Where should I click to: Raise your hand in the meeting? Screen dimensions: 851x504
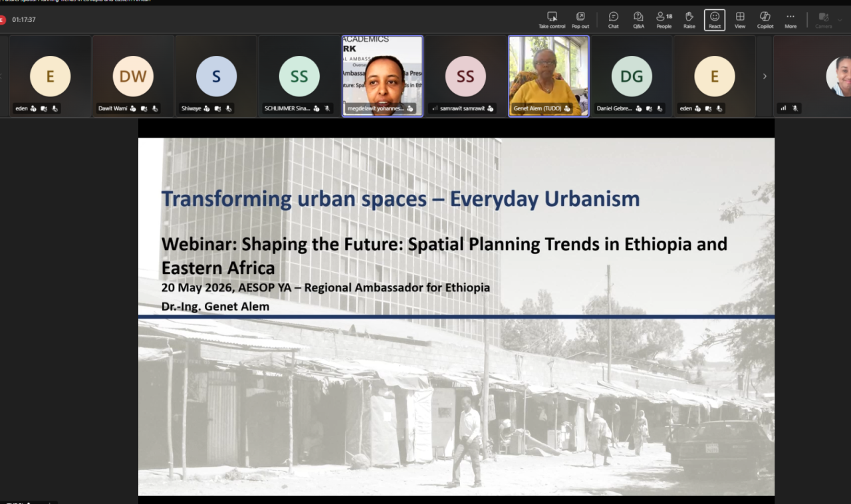(689, 20)
